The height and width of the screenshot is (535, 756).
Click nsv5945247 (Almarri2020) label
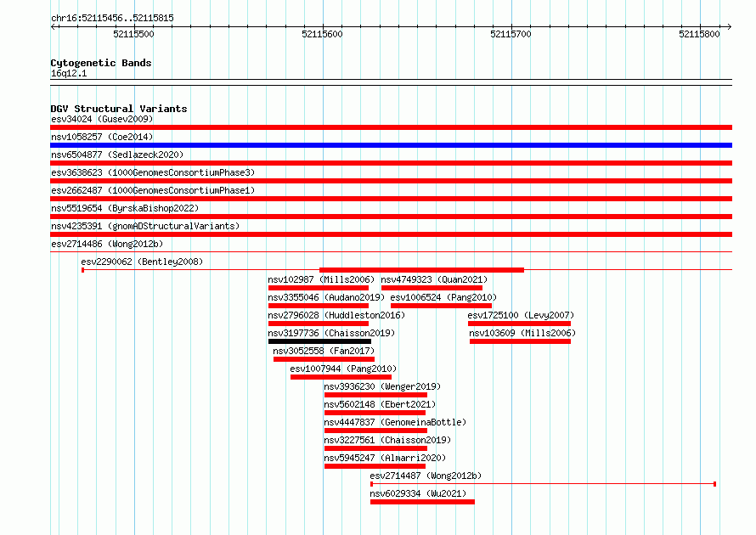pyautogui.click(x=385, y=458)
